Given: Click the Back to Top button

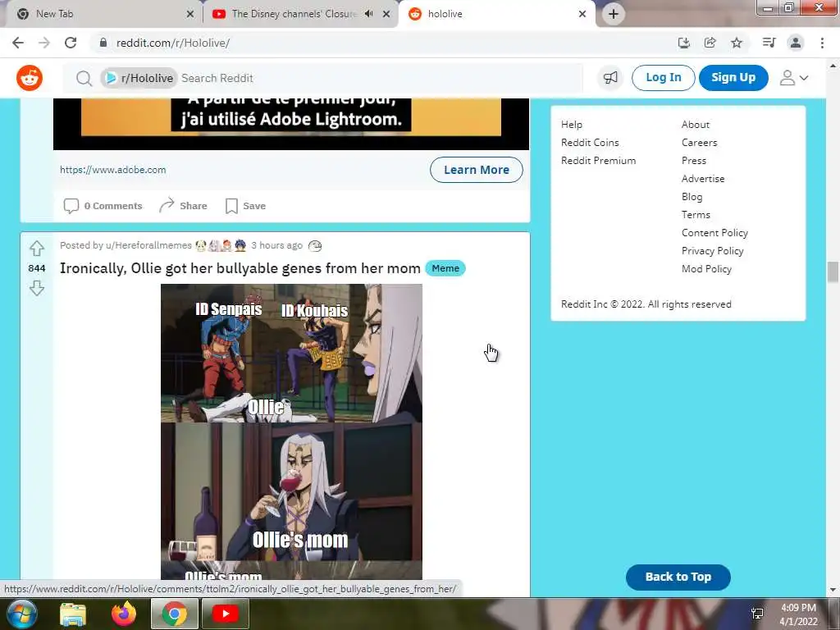Looking at the screenshot, I should [x=678, y=577].
